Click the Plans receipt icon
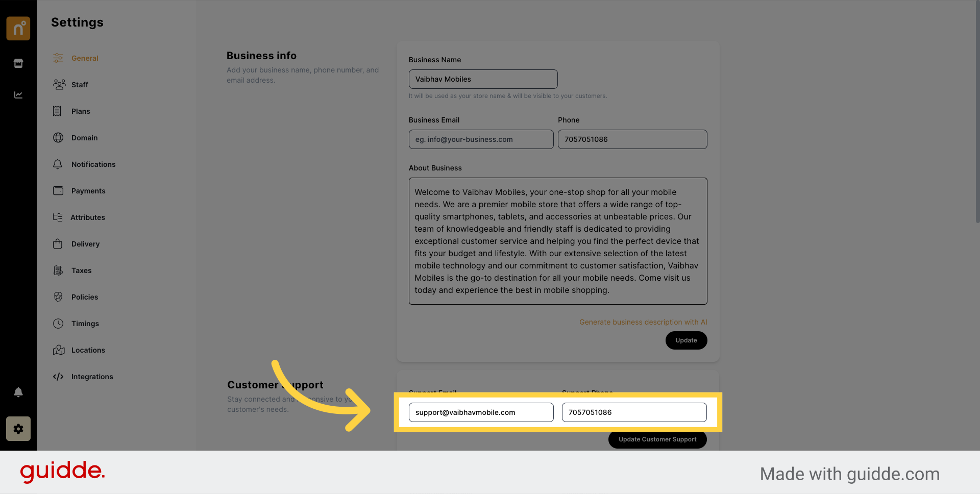The width and height of the screenshot is (980, 494). [57, 111]
